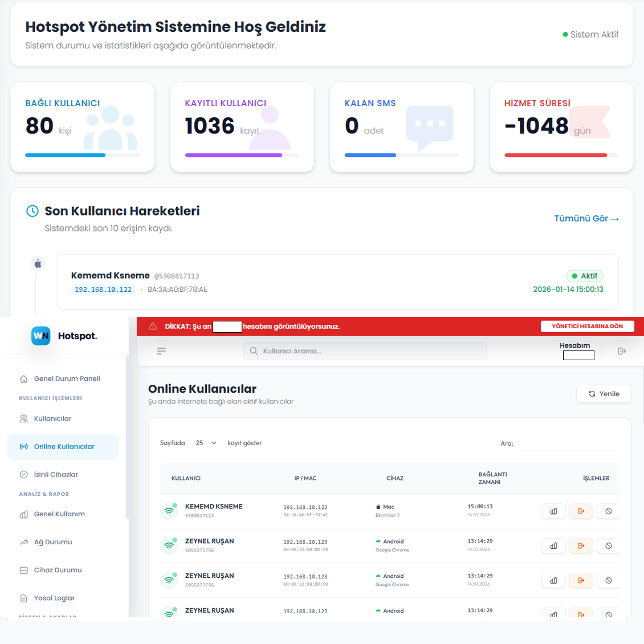Open statistics icon for KEMEMD KSNEME row
The image size is (644, 644).
(x=553, y=511)
